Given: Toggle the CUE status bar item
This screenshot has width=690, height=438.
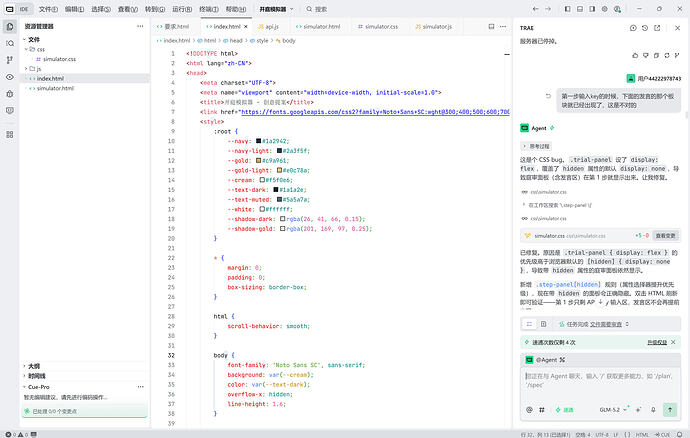Looking at the screenshot, I should point(662,434).
